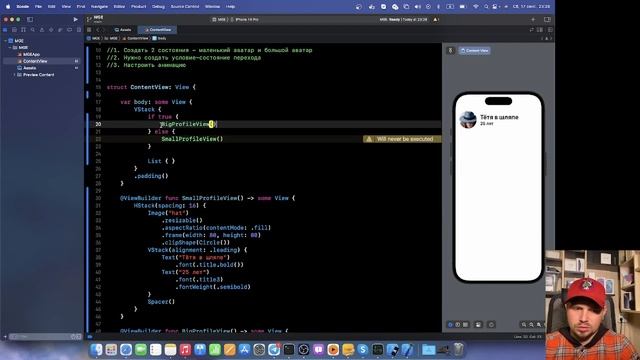Viewport: 640px width, 360px height.
Task: Open Safari from the Dock
Action: click(126, 349)
